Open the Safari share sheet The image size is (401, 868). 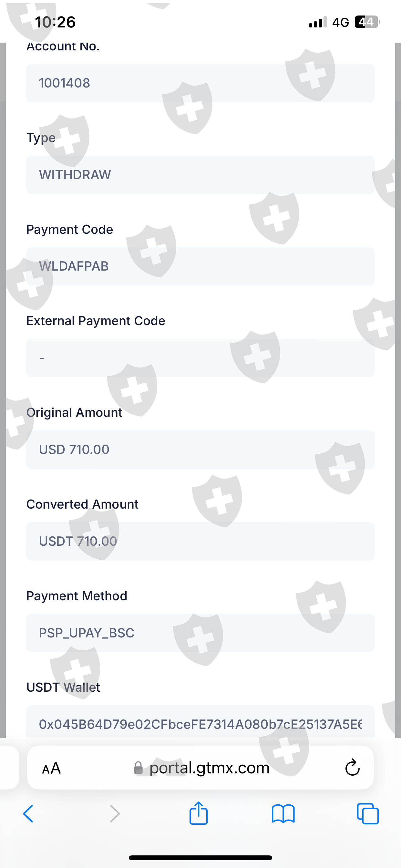coord(199,813)
